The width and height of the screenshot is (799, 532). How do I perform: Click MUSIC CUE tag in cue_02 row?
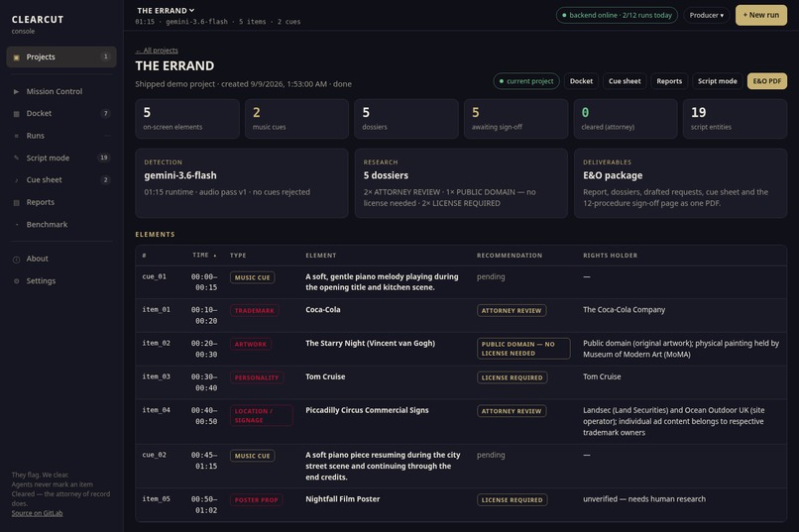coord(252,456)
